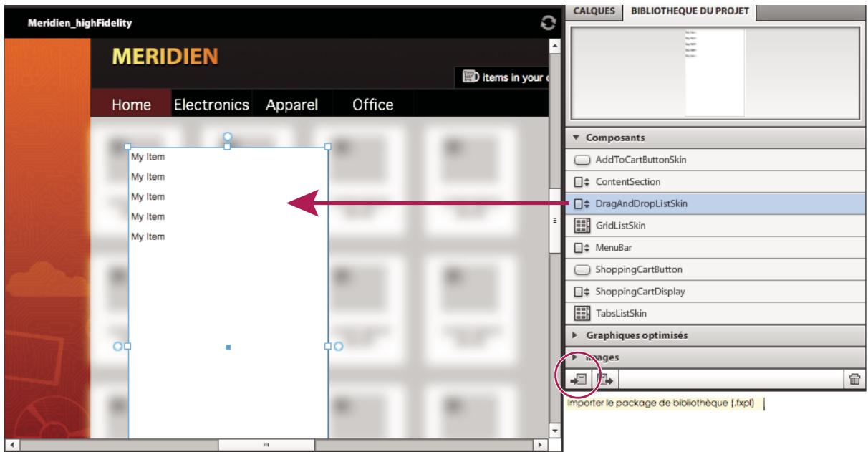Select the DragAndDropListSkin row label
Screen dimensions: 868x452
[x=642, y=204]
